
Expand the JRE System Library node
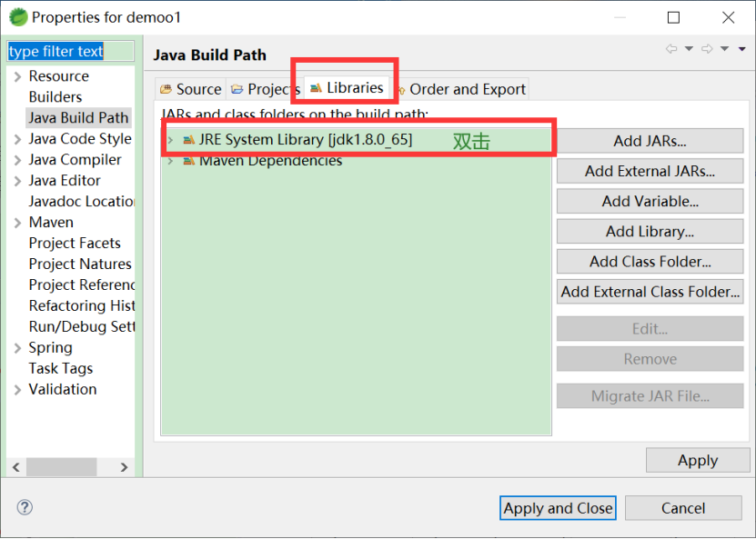(170, 140)
